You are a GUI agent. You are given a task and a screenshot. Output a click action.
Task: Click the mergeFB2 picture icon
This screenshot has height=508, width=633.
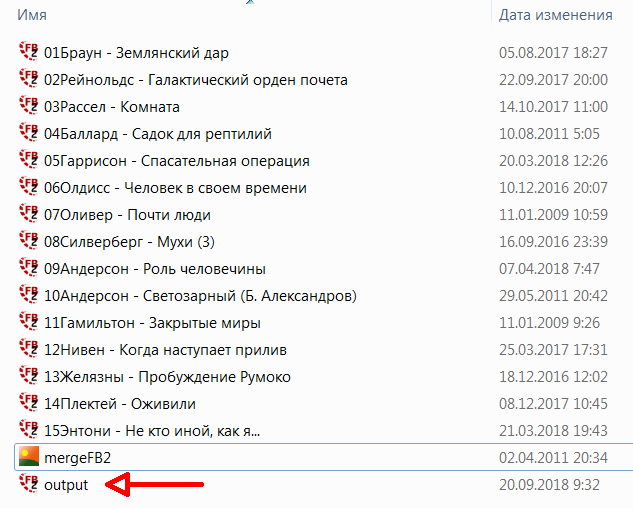pos(29,456)
